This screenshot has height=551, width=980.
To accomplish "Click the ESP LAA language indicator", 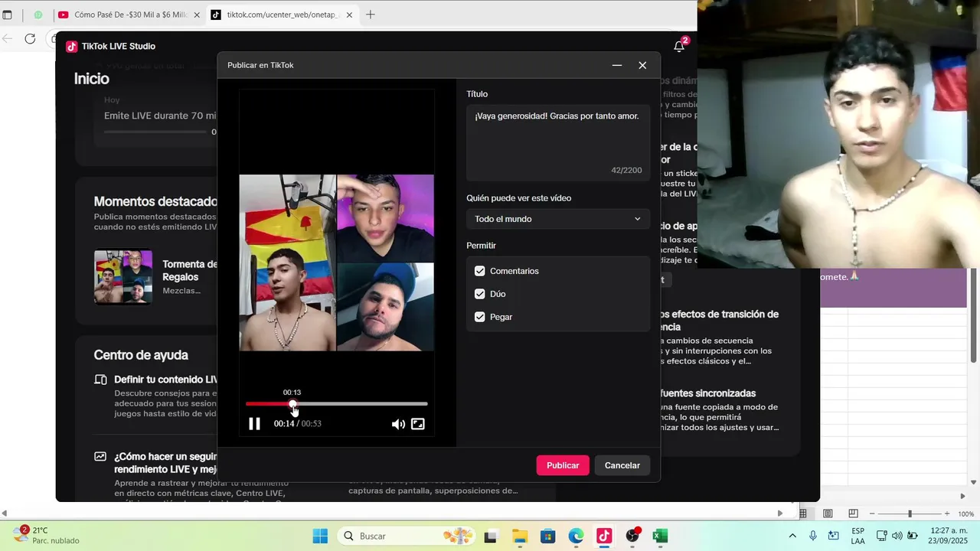I will pyautogui.click(x=858, y=536).
